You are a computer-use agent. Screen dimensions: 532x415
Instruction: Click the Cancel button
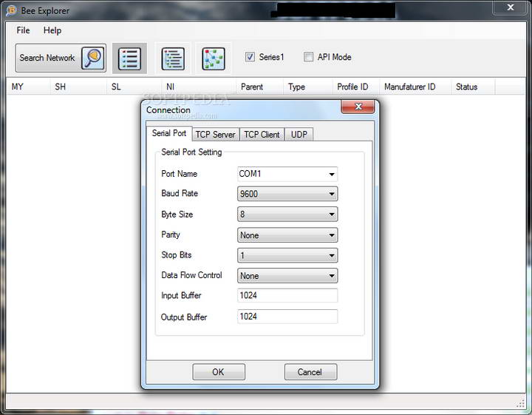(x=310, y=372)
